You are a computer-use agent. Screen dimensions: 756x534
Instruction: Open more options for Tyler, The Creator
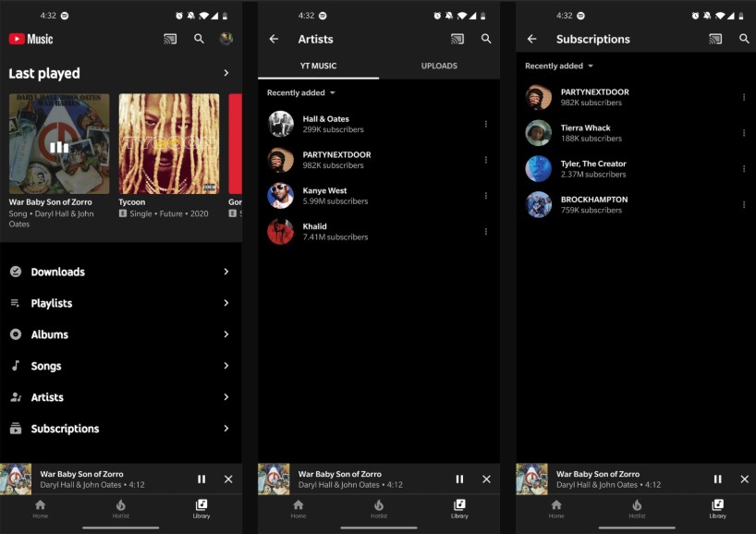coord(744,169)
